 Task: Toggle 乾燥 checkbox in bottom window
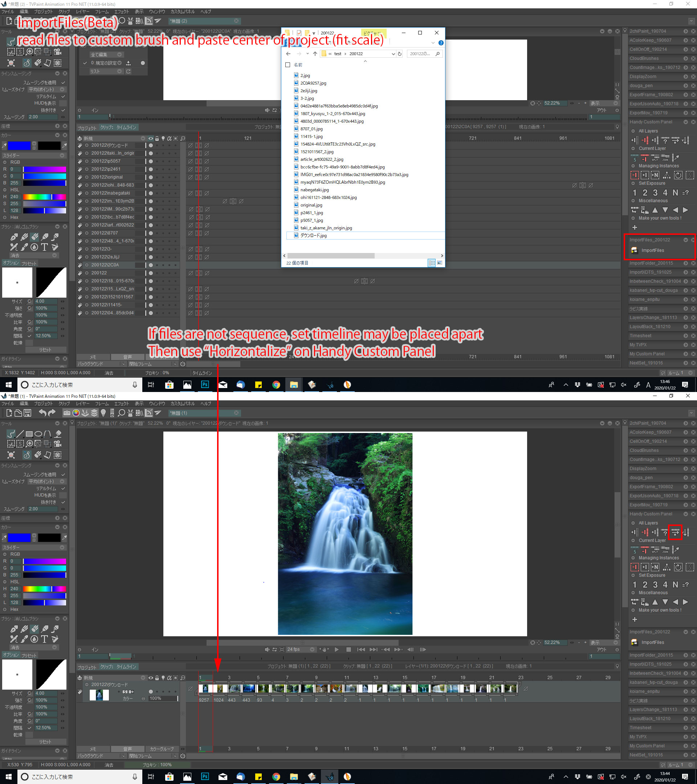point(29,735)
